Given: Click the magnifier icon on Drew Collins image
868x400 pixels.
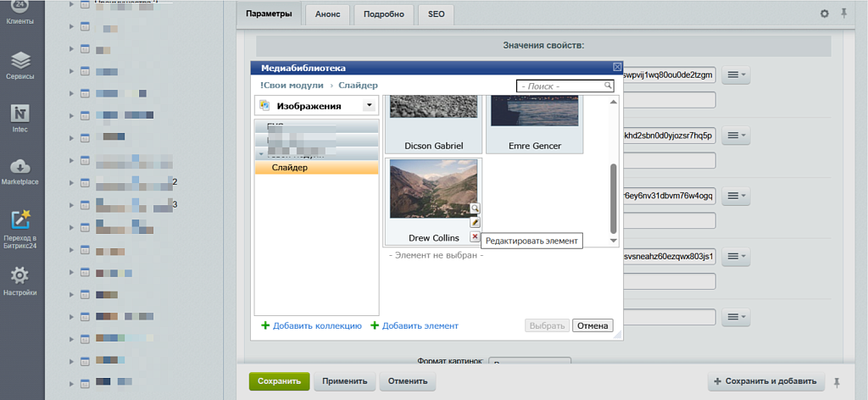Looking at the screenshot, I should pyautogui.click(x=475, y=208).
